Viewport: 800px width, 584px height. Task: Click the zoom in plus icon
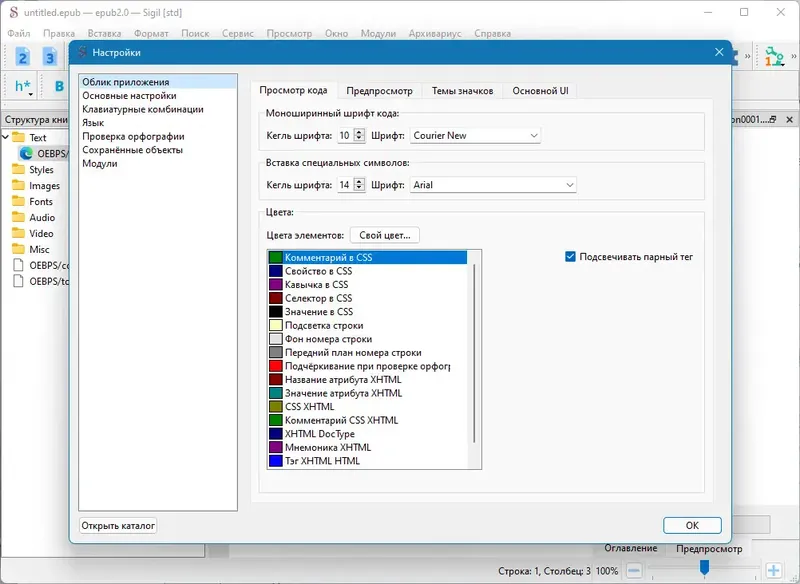click(773, 570)
